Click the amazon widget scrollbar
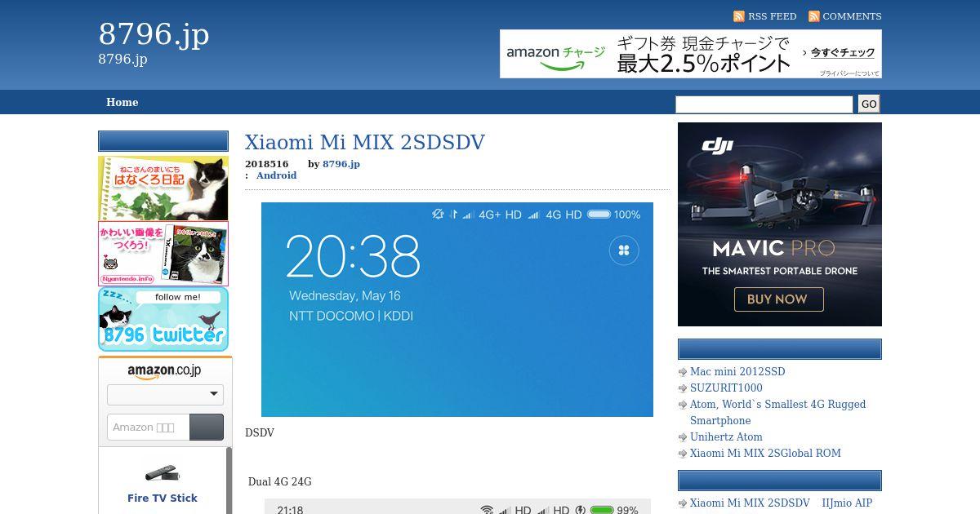This screenshot has width=980, height=514. click(x=229, y=481)
